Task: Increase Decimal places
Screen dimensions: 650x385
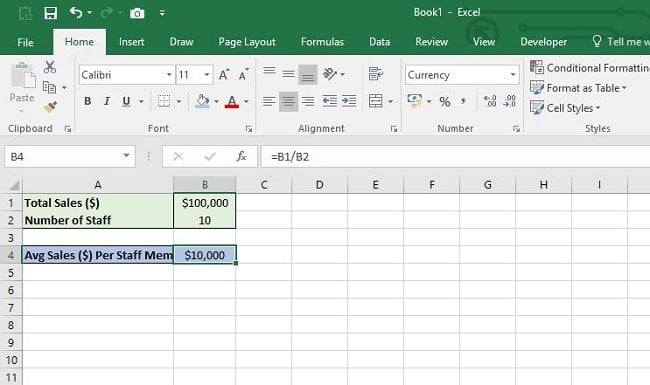Action: [490, 101]
